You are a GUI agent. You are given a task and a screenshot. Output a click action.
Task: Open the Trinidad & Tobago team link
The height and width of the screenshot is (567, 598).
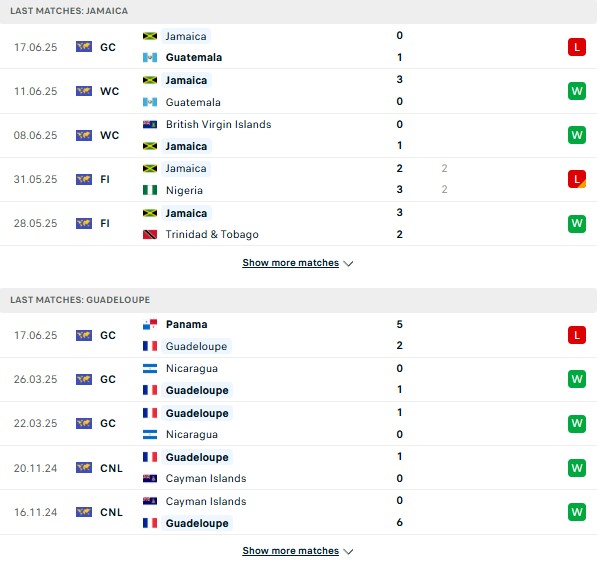click(x=212, y=234)
